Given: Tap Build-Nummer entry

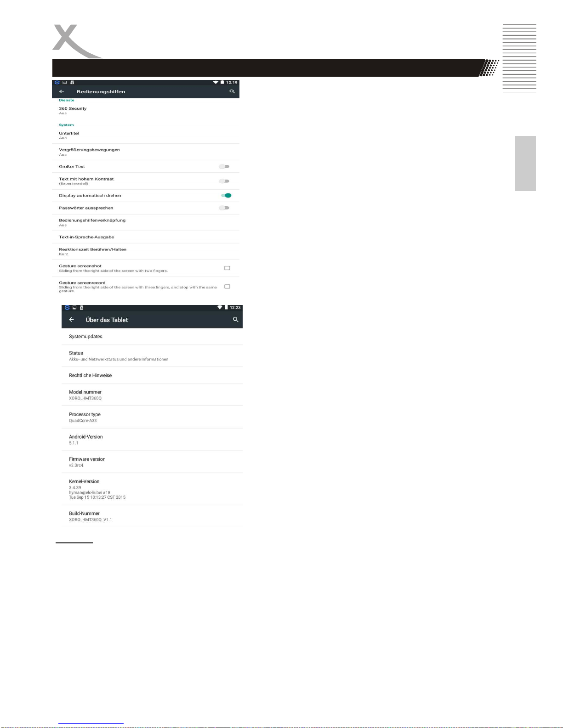Looking at the screenshot, I should tap(152, 516).
